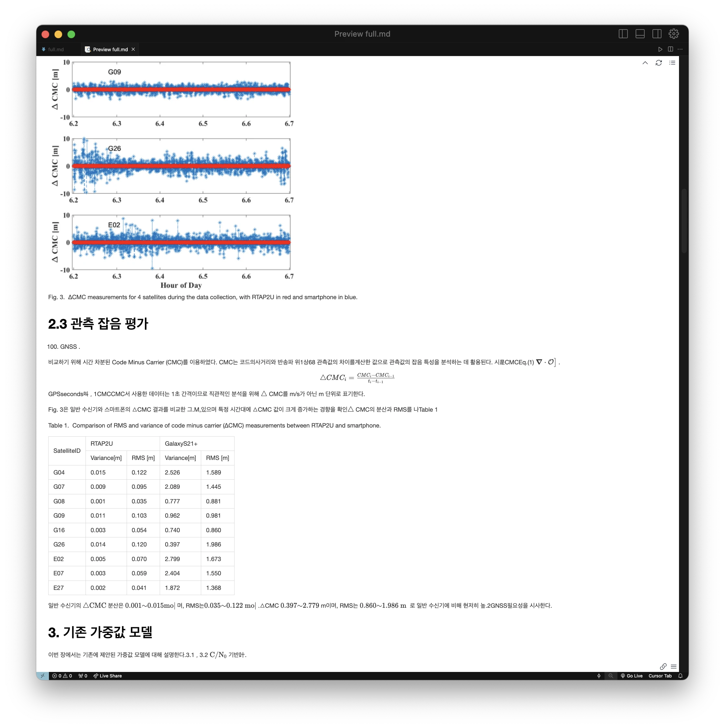
Task: Click the text '100. GNSS .'
Action: (63, 347)
